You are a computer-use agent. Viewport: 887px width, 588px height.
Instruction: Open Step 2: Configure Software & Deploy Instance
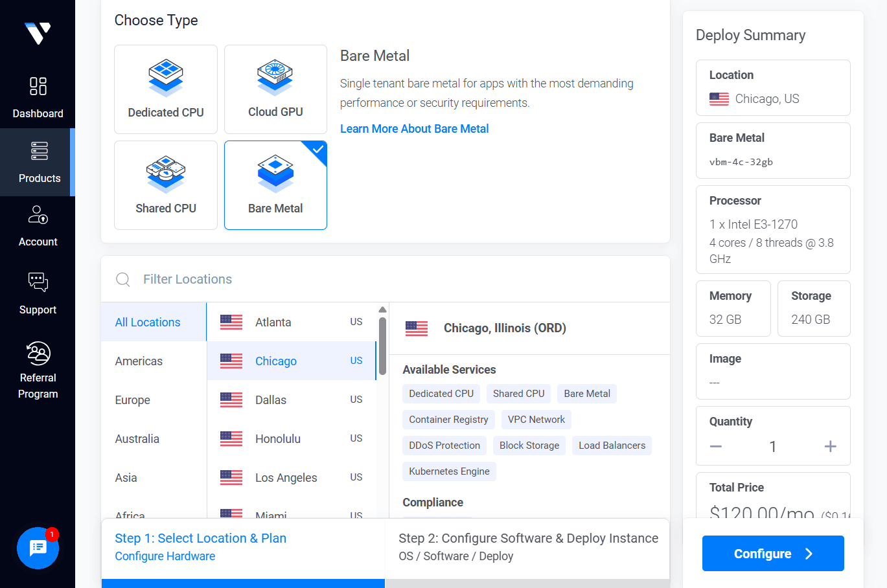coord(528,547)
